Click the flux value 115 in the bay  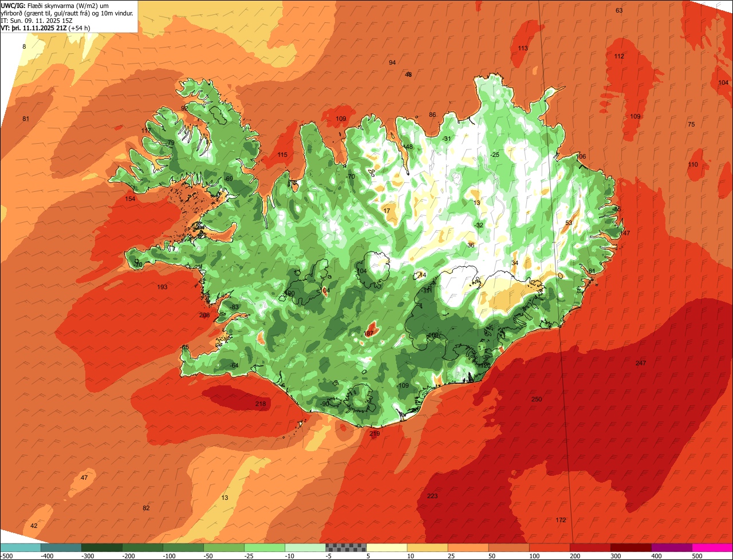[282, 155]
